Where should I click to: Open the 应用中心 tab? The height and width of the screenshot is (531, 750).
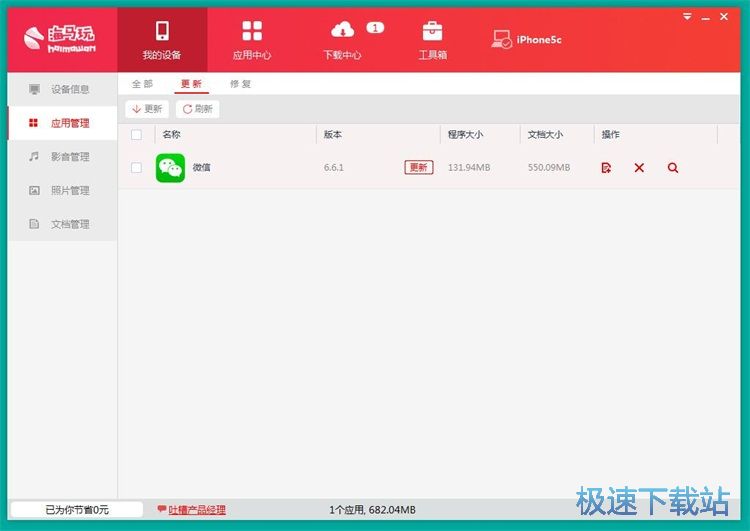pos(252,40)
